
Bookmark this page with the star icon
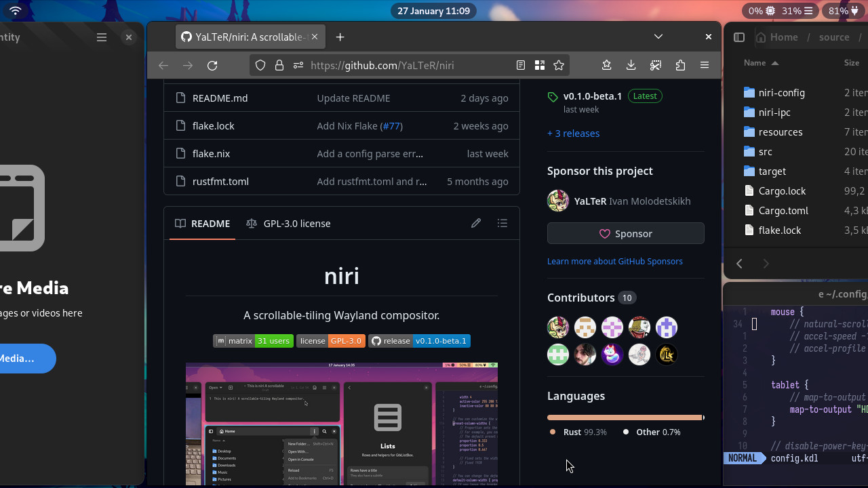[559, 65]
